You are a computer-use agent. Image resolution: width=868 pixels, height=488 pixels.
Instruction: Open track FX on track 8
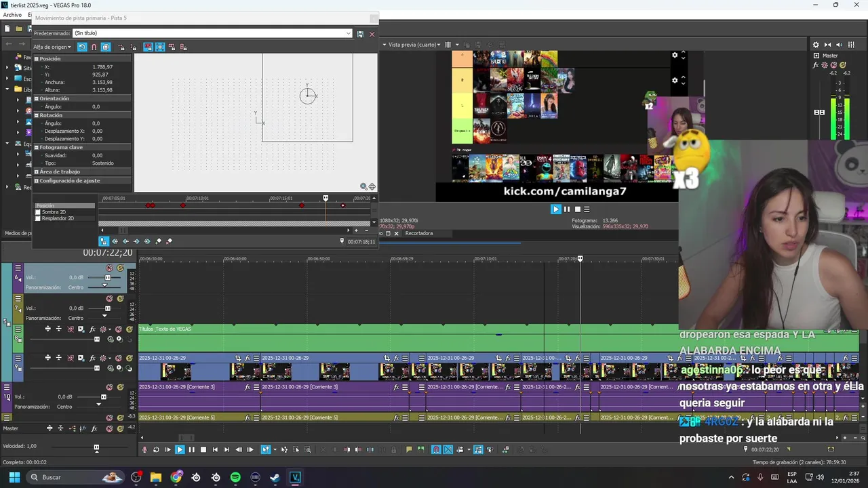pyautogui.click(x=92, y=329)
